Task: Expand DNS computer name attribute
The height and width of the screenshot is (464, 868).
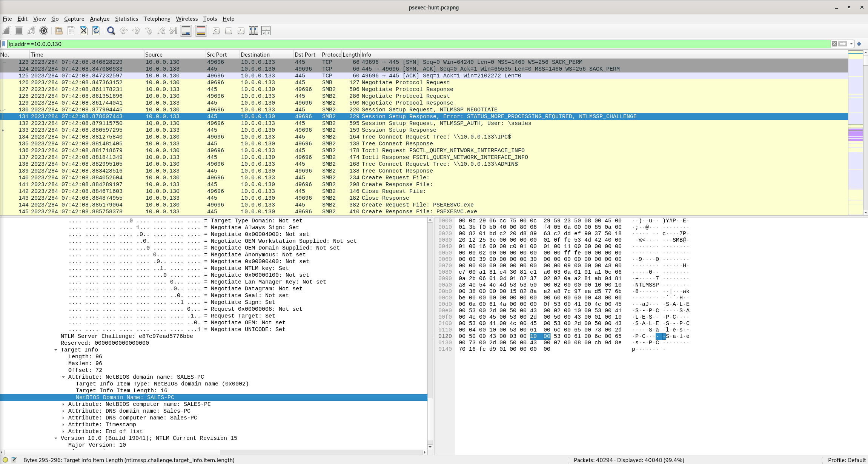Action: (63, 418)
